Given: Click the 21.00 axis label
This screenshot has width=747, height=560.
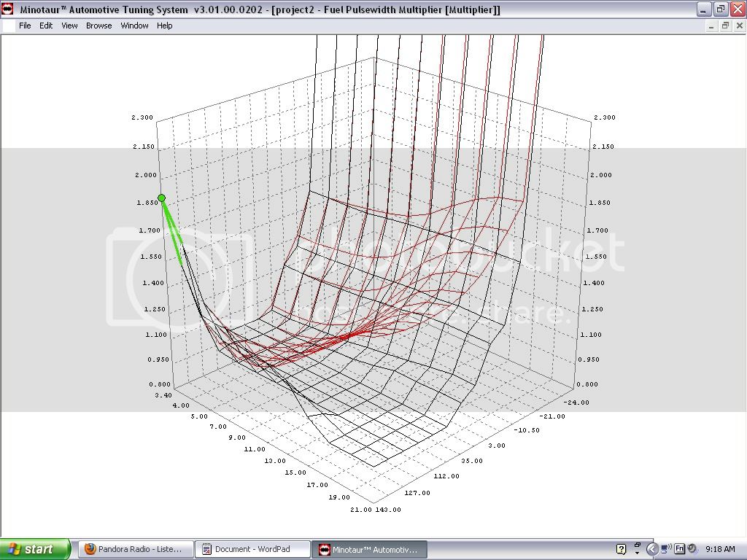Looking at the screenshot, I should point(360,510).
